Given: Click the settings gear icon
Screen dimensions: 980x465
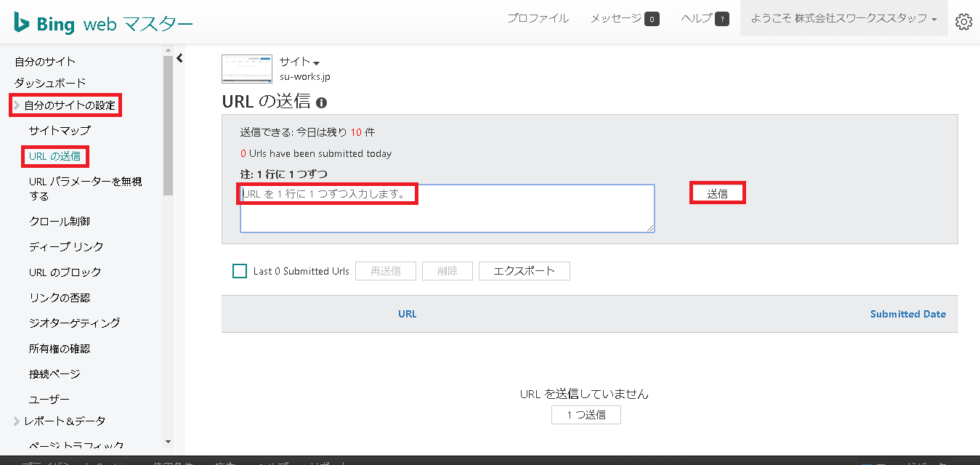Looking at the screenshot, I should tap(963, 22).
